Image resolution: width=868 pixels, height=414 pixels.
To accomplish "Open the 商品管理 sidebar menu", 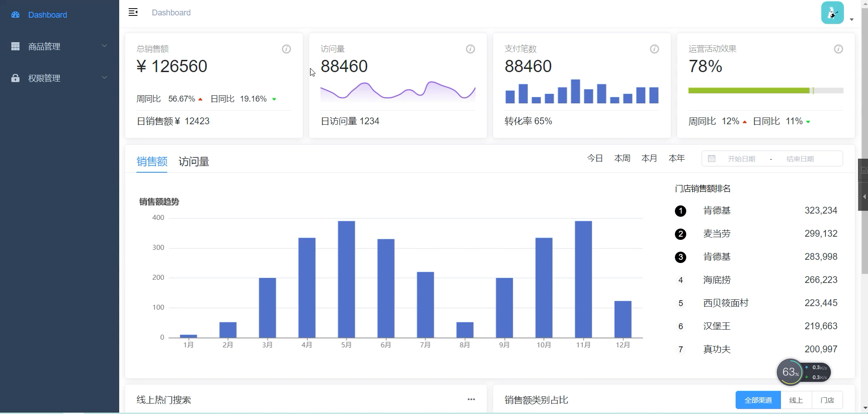I will tap(59, 46).
